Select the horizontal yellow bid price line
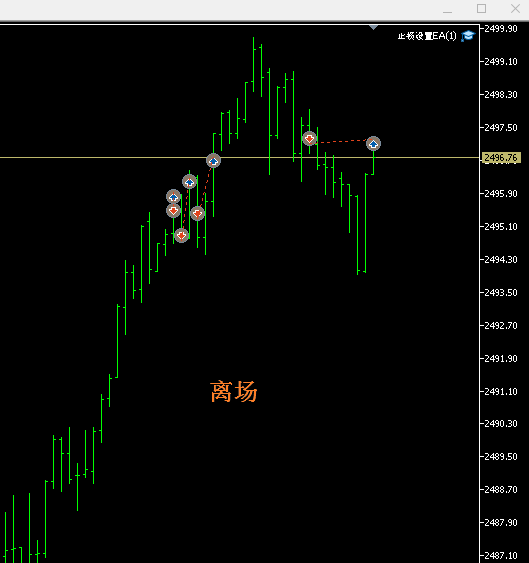 (240, 158)
